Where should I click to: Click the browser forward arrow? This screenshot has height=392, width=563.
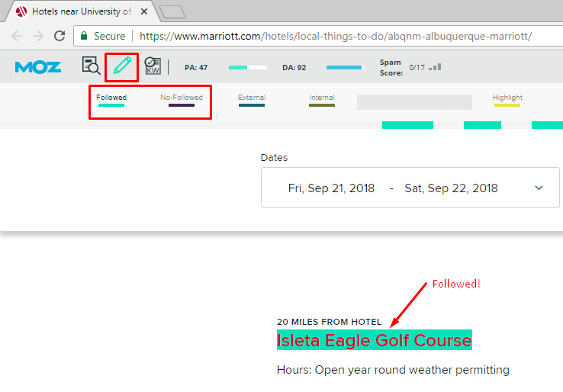(x=38, y=36)
